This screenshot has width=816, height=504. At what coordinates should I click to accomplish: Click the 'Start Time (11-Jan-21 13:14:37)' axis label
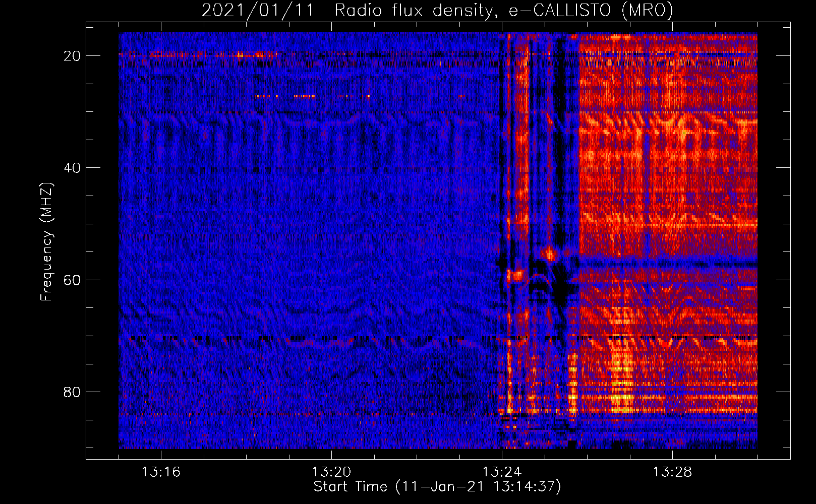point(437,487)
